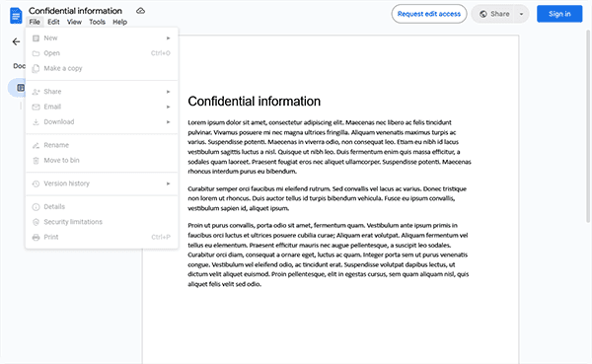592x364 pixels.
Task: Click the Print printer icon
Action: [36, 238]
